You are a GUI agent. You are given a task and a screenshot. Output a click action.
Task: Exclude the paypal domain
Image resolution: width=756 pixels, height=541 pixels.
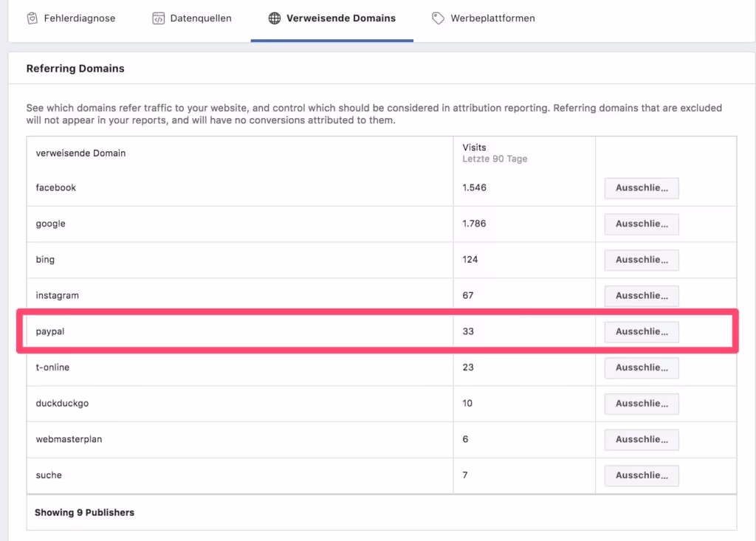tap(642, 331)
